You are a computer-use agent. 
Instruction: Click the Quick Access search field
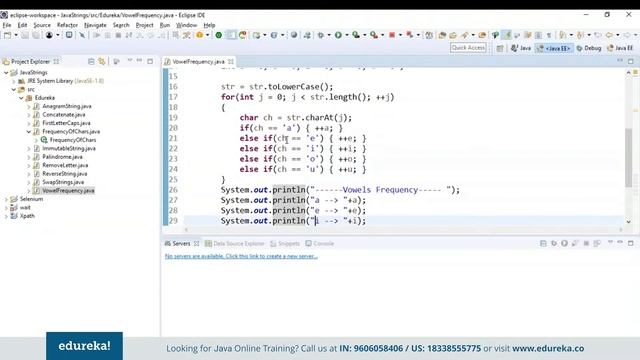click(x=468, y=48)
